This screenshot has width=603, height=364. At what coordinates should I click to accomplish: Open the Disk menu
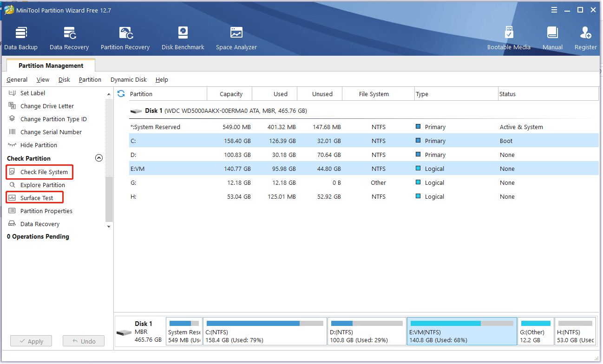coord(64,80)
